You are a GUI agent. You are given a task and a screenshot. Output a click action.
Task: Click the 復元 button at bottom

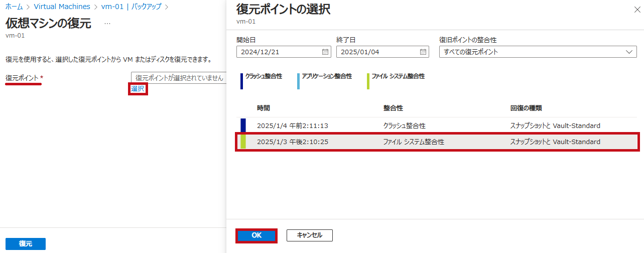click(x=26, y=243)
